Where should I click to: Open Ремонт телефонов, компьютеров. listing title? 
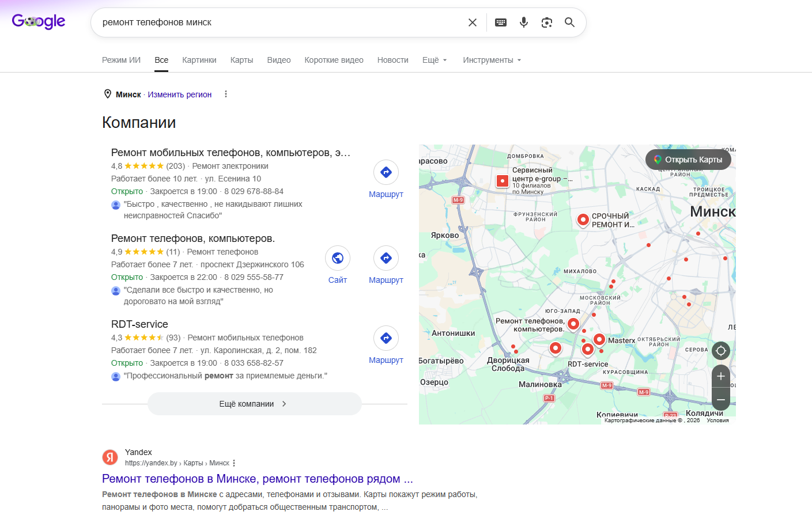[x=193, y=238]
